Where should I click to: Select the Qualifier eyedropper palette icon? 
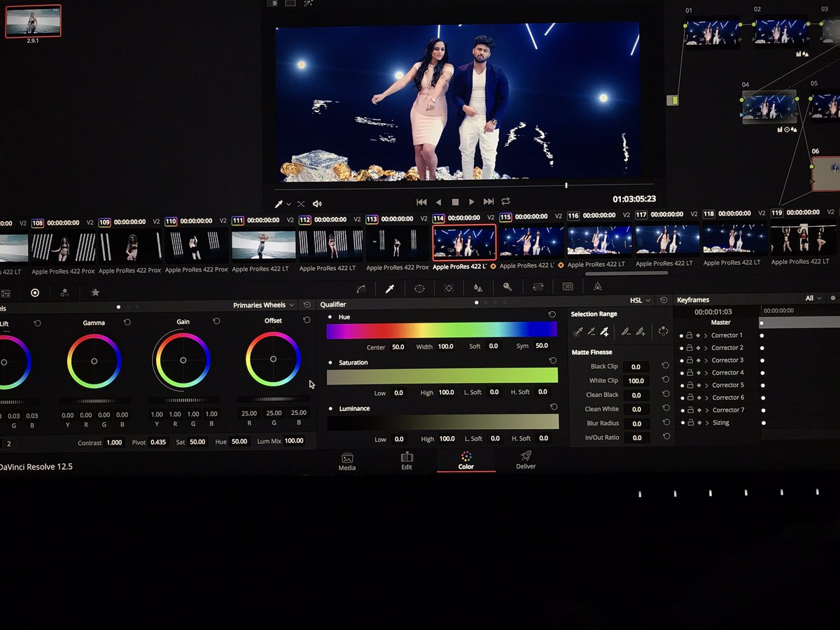pyautogui.click(x=390, y=288)
